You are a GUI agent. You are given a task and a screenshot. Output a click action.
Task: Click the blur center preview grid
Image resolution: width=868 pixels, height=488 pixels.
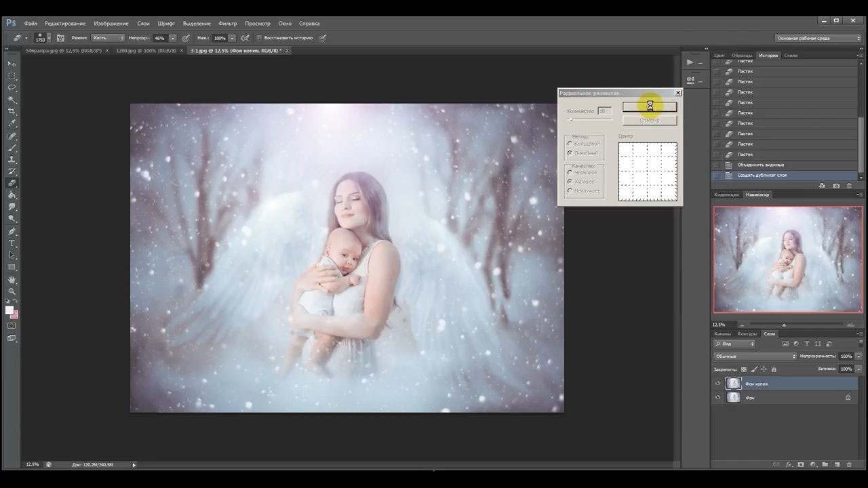[648, 171]
